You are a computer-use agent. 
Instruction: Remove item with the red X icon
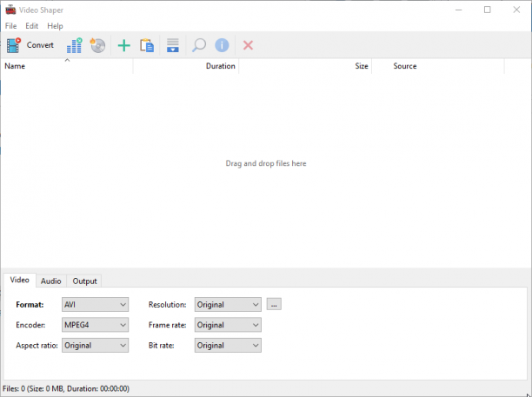248,45
